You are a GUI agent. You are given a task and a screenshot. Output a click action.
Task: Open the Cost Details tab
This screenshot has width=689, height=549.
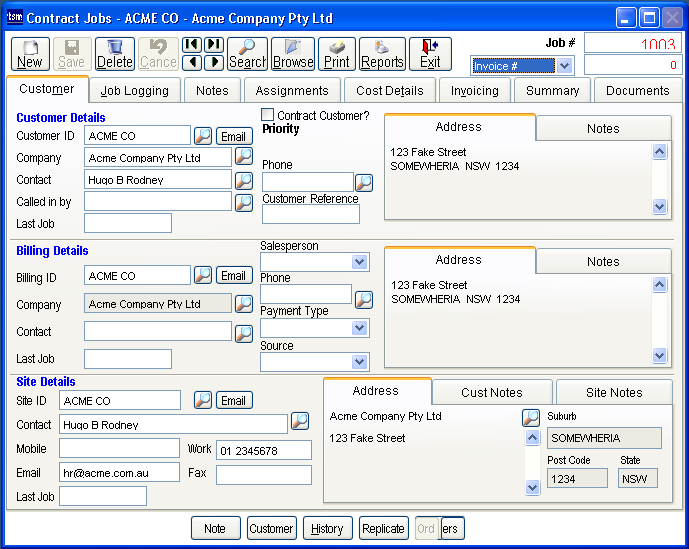coord(390,90)
